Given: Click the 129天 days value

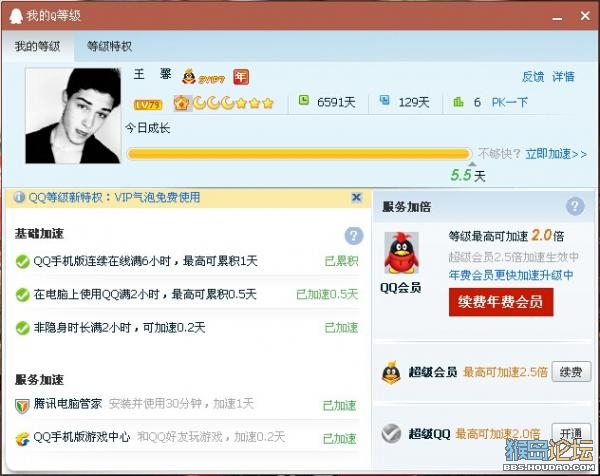Looking at the screenshot, I should (x=414, y=102).
